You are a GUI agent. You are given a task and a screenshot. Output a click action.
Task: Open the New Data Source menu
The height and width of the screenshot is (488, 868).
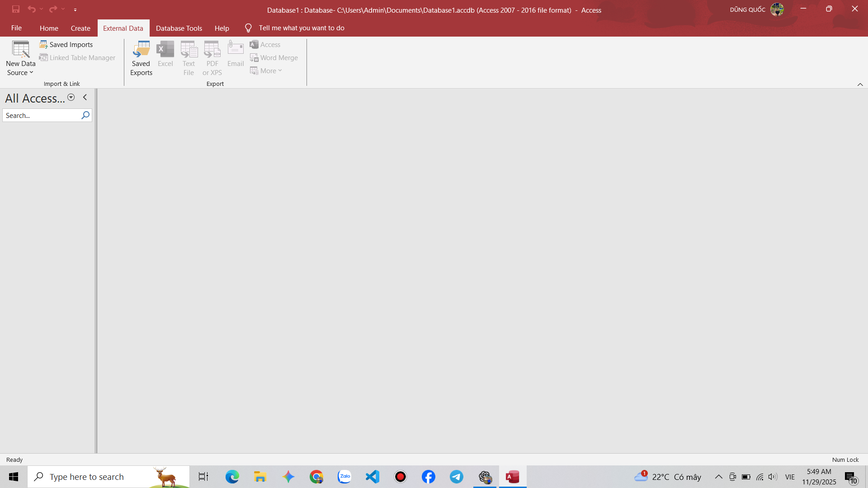20,59
